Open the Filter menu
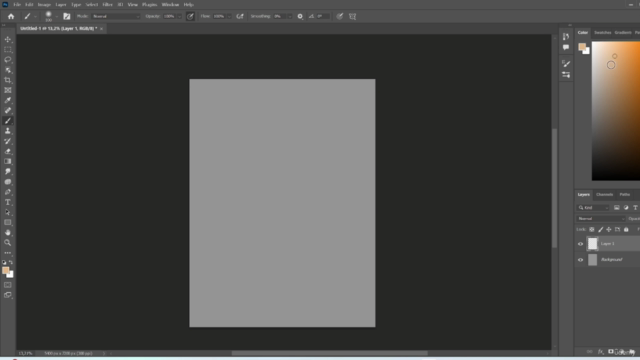Screen dimensions: 640x360 coord(107,4)
